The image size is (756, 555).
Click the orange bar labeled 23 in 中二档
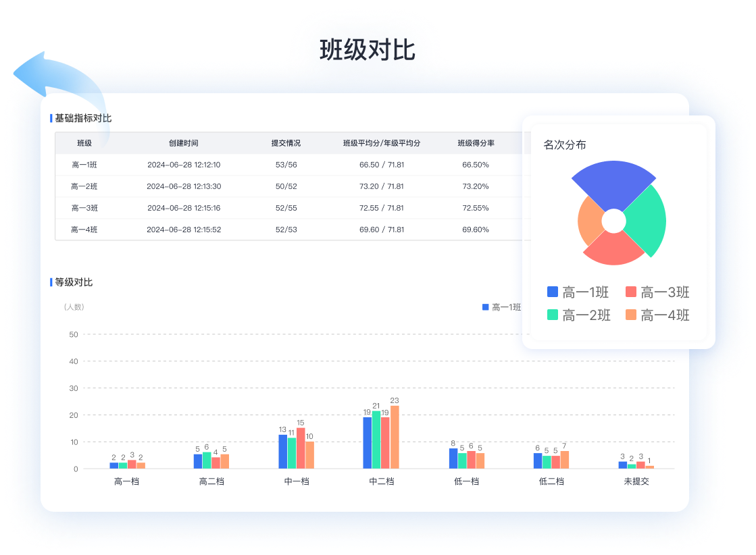coord(395,437)
